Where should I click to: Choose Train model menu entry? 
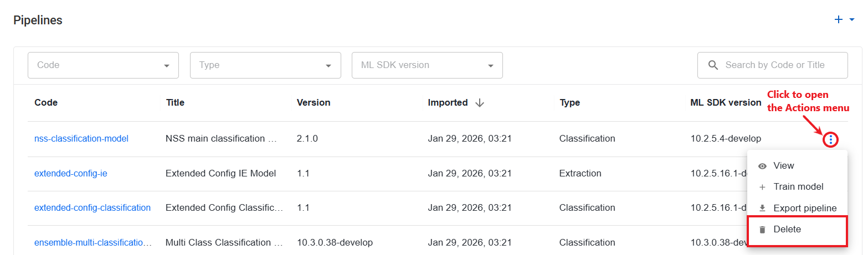[798, 187]
